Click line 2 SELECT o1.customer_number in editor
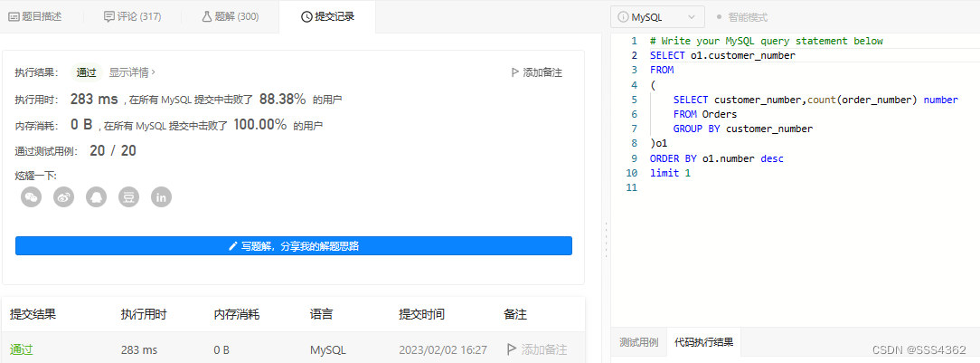The width and height of the screenshot is (980, 363). (722, 55)
